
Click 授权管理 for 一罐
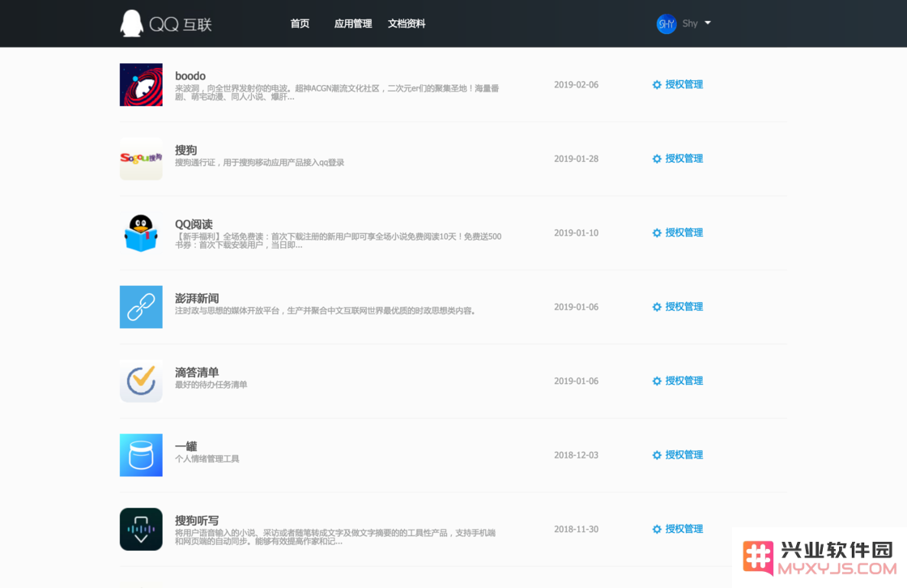click(683, 455)
